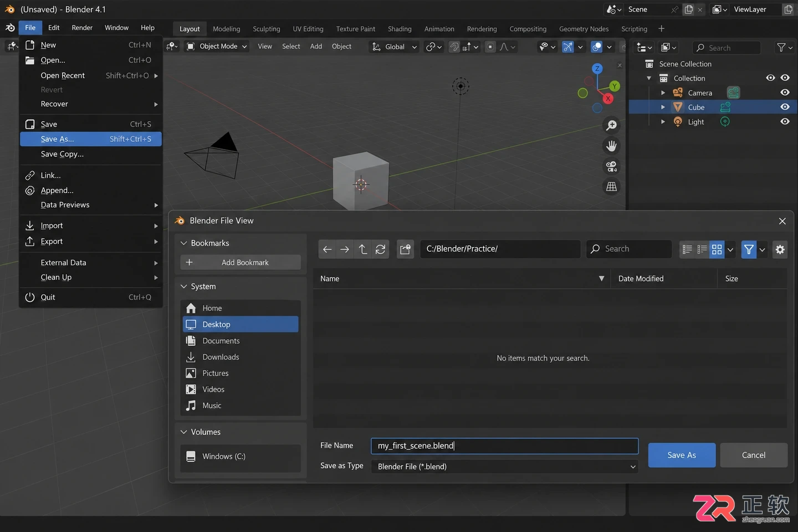The image size is (798, 532).
Task: Collapse the System section
Action: pyautogui.click(x=184, y=287)
